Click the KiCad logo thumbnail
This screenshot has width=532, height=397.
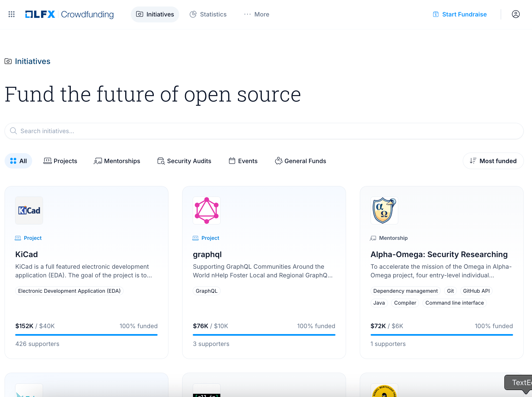coord(29,210)
